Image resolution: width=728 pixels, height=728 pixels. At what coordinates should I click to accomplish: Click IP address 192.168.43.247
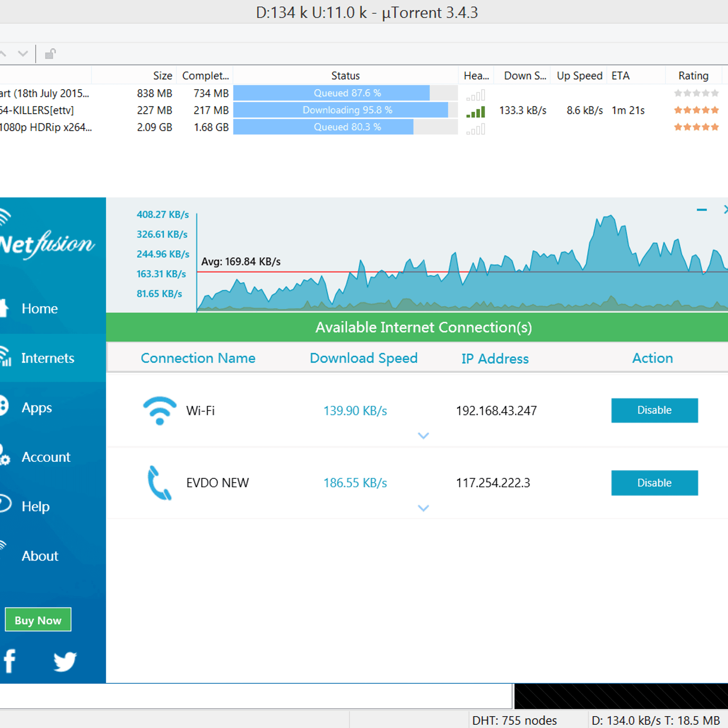click(496, 411)
